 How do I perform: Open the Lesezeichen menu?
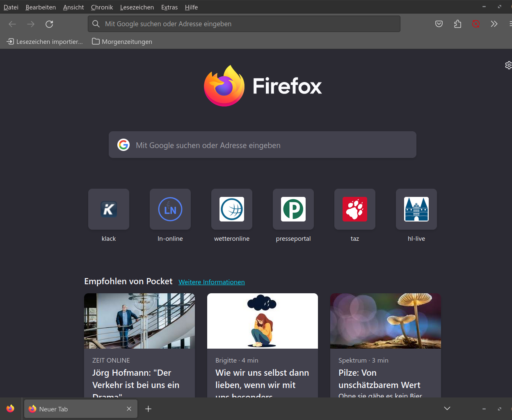tap(137, 7)
